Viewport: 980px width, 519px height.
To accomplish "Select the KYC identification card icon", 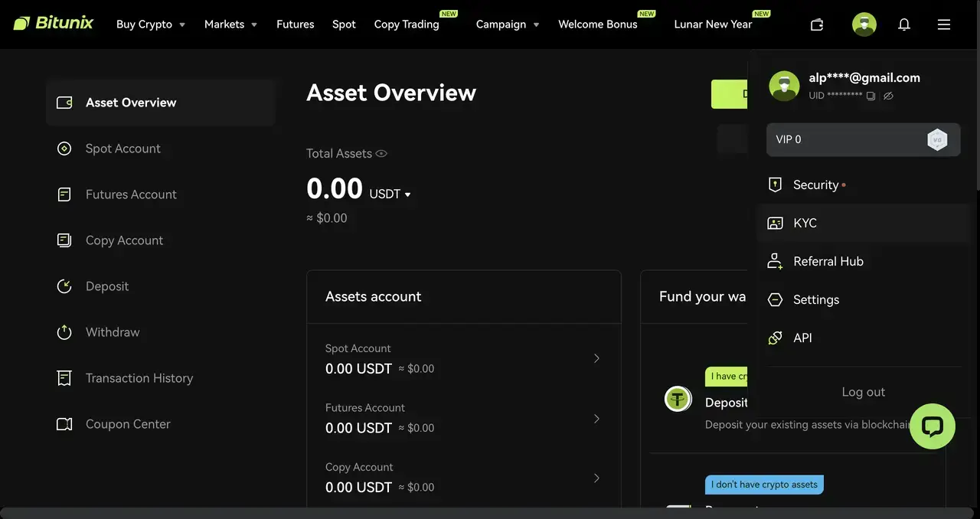I will tap(775, 223).
